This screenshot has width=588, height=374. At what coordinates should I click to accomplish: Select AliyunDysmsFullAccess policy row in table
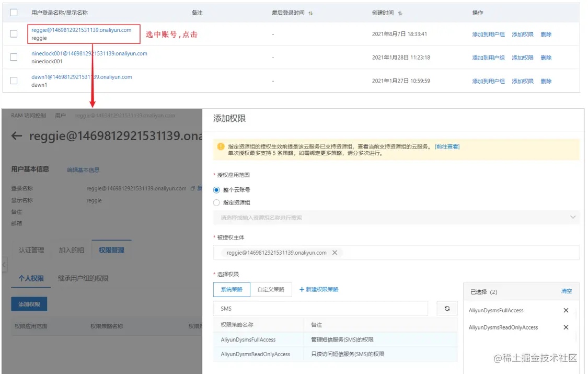[335, 339]
